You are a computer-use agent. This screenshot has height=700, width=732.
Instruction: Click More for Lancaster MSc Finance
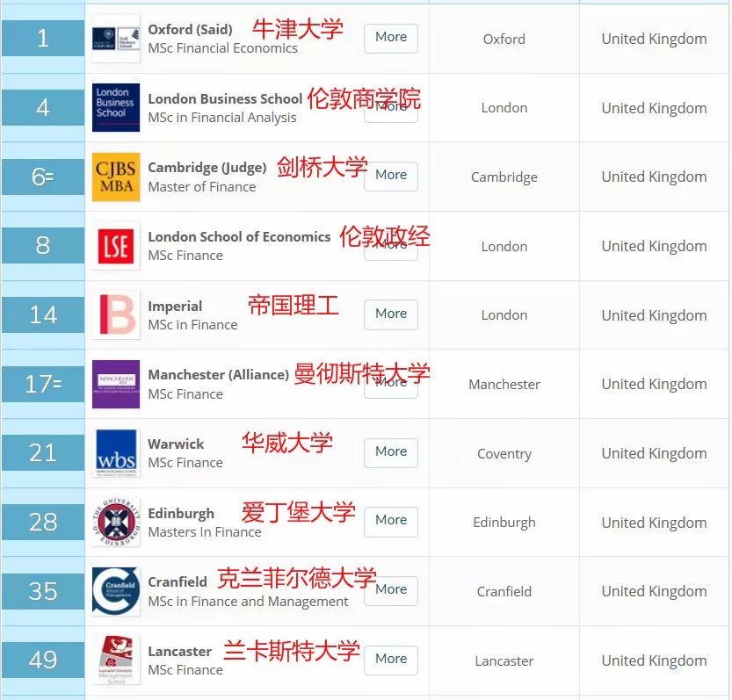pos(390,660)
